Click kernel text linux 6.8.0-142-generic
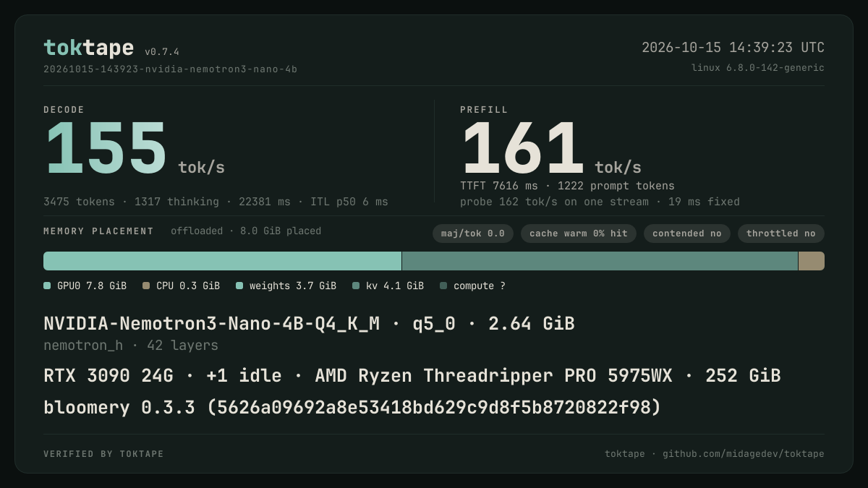The width and height of the screenshot is (868, 488). pyautogui.click(x=757, y=68)
